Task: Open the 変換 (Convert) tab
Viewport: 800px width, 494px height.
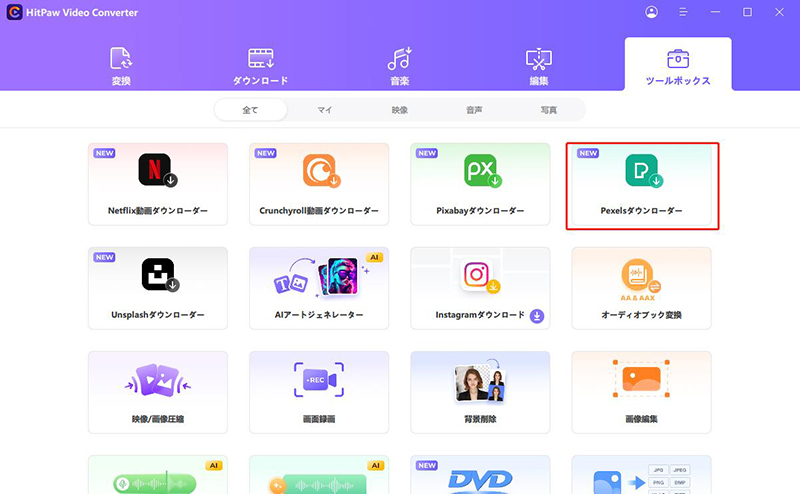Action: [x=121, y=65]
